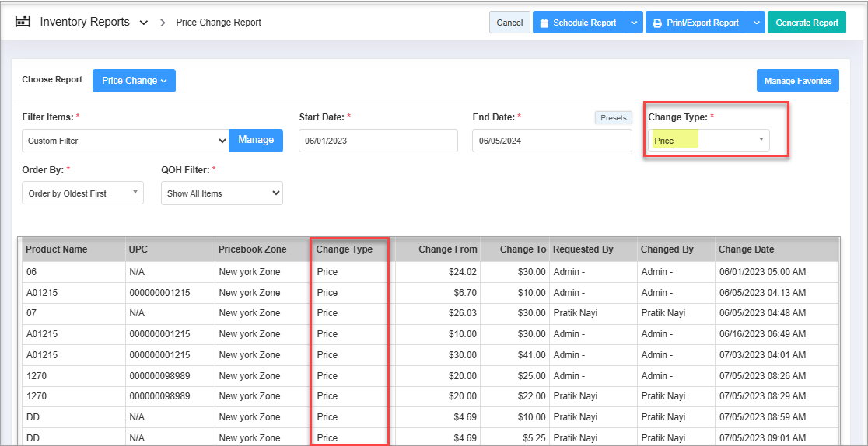Open the date Presets button
The width and height of the screenshot is (868, 446).
pos(614,118)
